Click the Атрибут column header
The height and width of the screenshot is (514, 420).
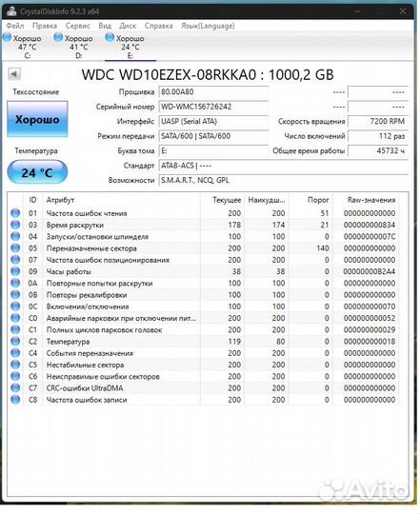tap(121, 200)
